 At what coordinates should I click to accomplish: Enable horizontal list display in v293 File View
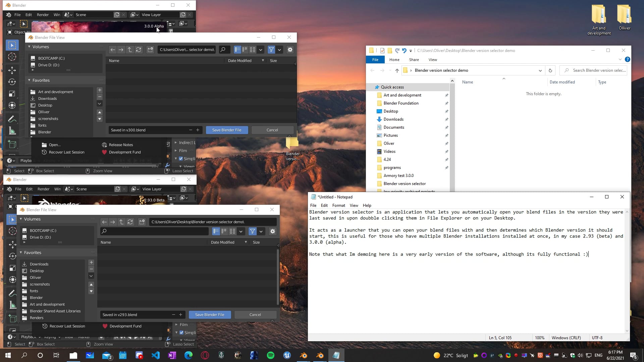tap(224, 231)
